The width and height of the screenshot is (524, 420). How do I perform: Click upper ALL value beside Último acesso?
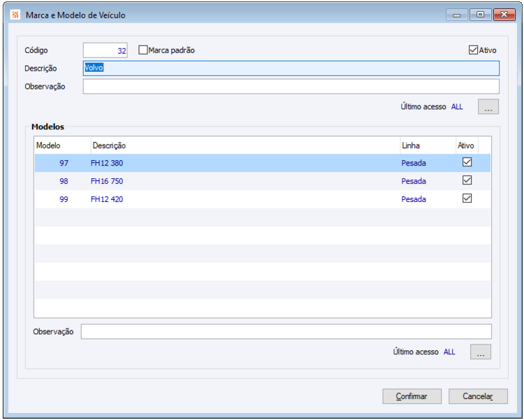coord(457,107)
